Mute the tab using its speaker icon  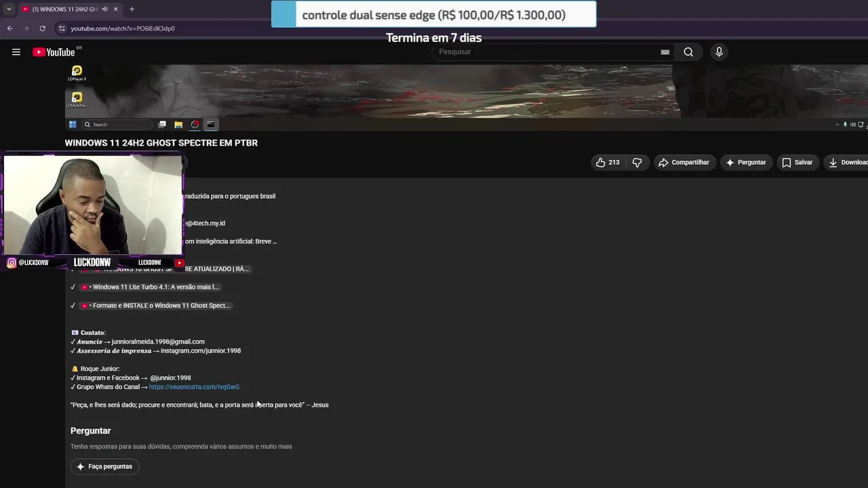click(x=104, y=9)
